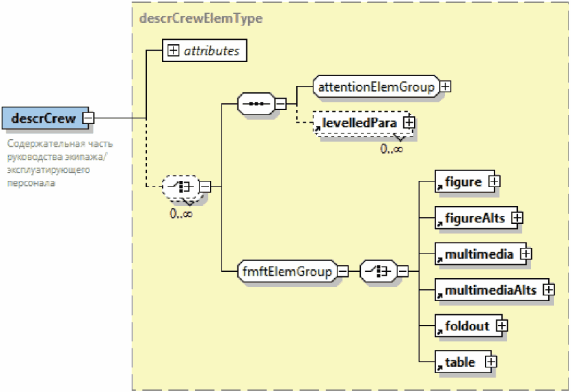Expand the table element
Viewport: 571px width, 392px height.
tap(491, 362)
